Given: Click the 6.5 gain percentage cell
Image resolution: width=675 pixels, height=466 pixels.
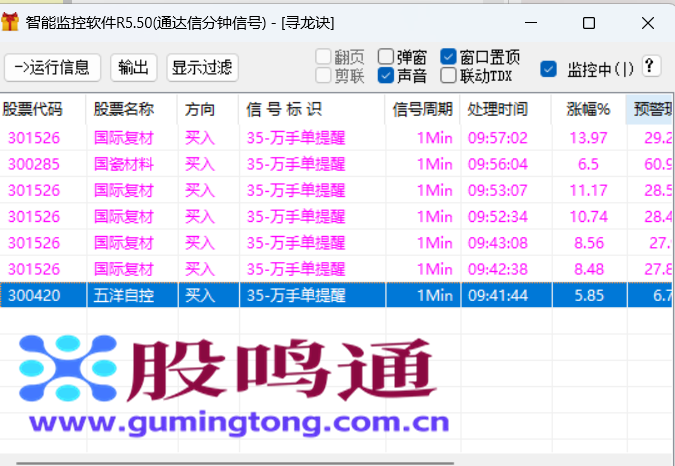Looking at the screenshot, I should 588,164.
